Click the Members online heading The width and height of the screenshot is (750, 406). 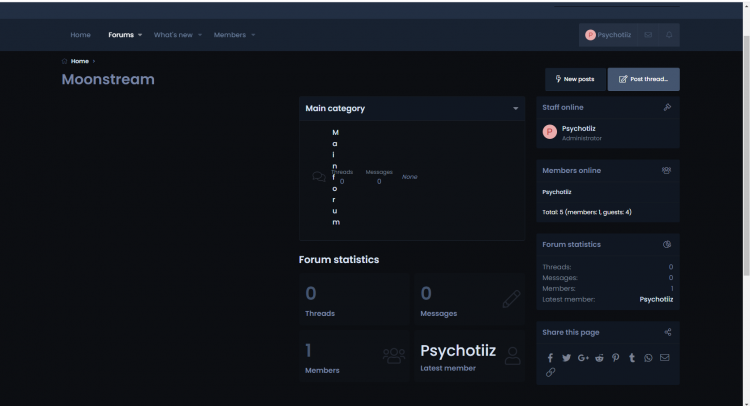pyautogui.click(x=571, y=171)
